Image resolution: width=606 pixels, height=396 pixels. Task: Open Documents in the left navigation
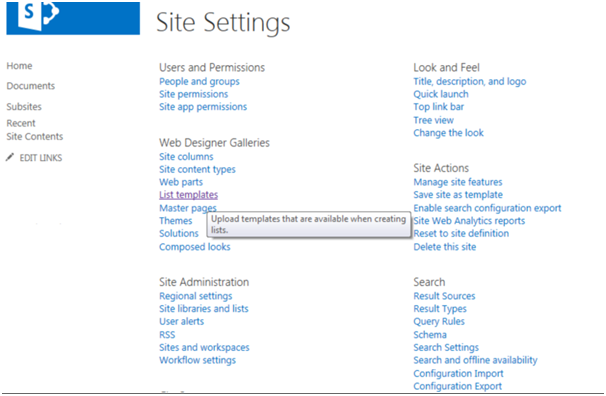31,86
